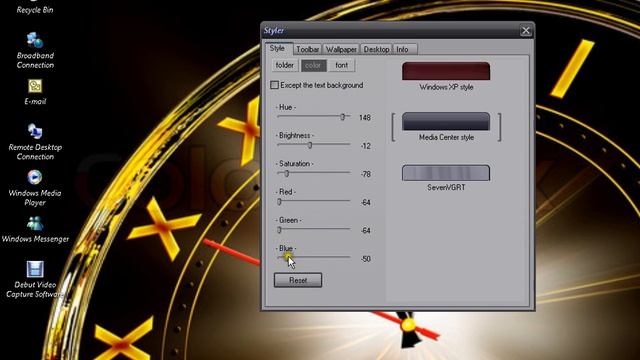The width and height of the screenshot is (640, 360).
Task: Click the Styler title bar text
Action: pyautogui.click(x=274, y=31)
